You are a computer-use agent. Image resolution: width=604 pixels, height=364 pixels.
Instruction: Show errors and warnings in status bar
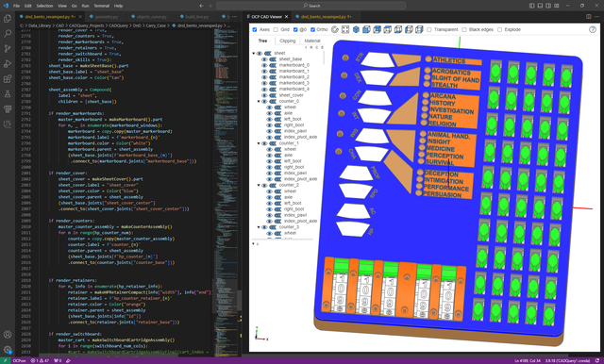40,360
